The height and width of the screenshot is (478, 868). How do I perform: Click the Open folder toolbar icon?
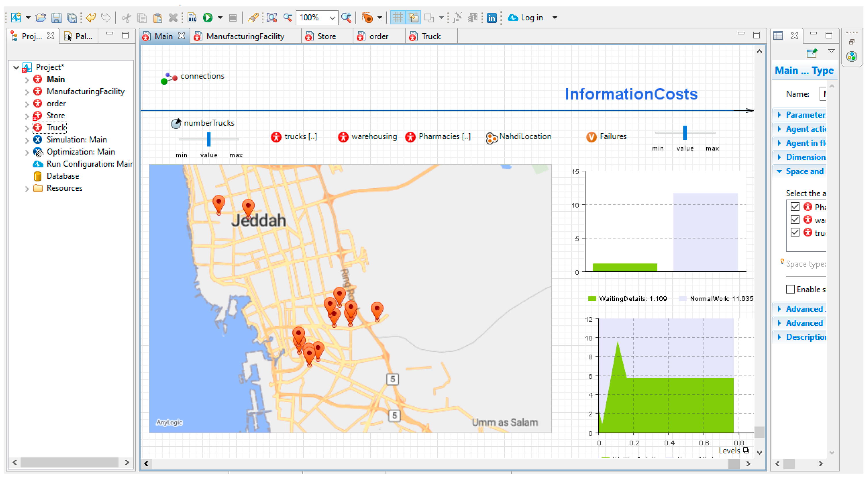[x=41, y=18]
